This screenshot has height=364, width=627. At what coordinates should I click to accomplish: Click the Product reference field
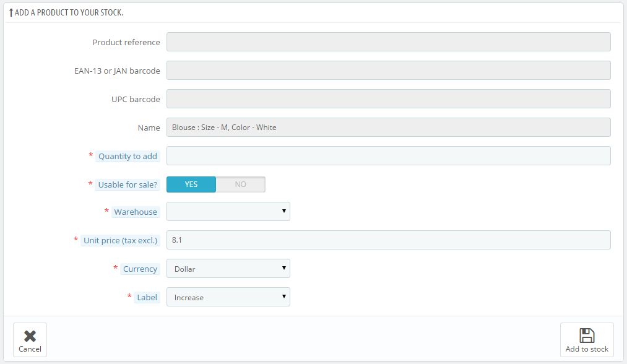pyautogui.click(x=388, y=42)
